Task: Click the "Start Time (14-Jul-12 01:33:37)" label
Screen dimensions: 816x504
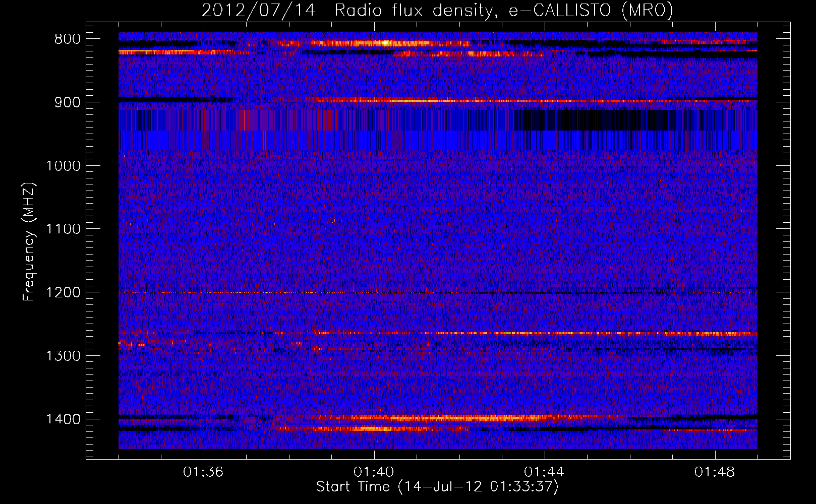Action: point(437,487)
